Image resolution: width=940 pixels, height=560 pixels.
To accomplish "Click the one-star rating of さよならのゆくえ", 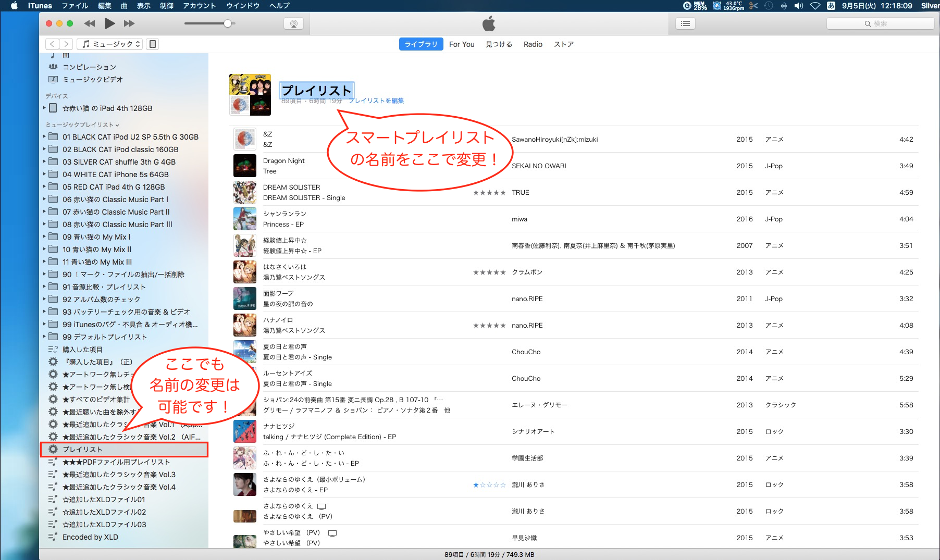I will pyautogui.click(x=489, y=485).
